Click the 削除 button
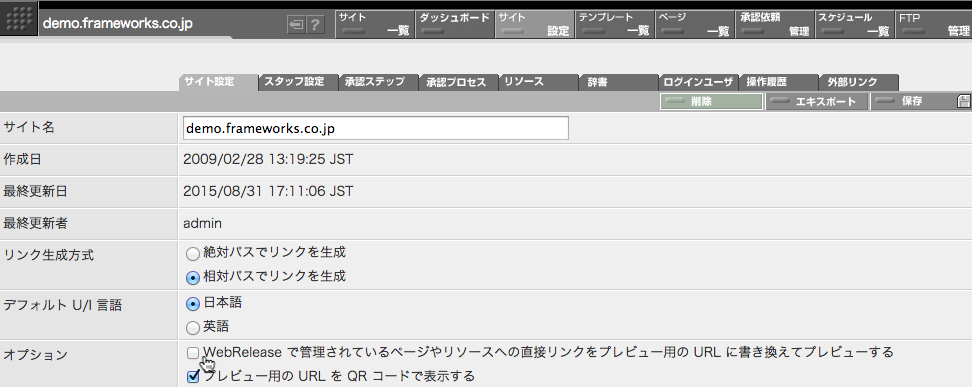Screen dimensions: 972x387 tap(712, 102)
